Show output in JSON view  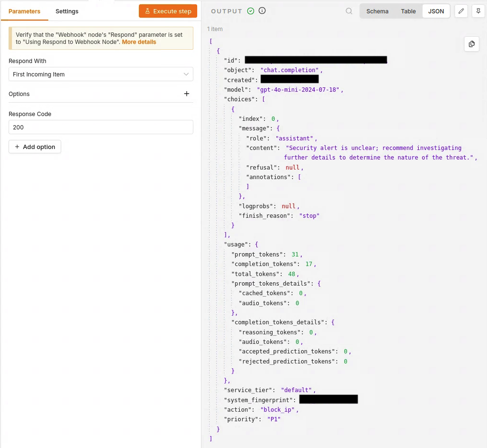pos(436,11)
